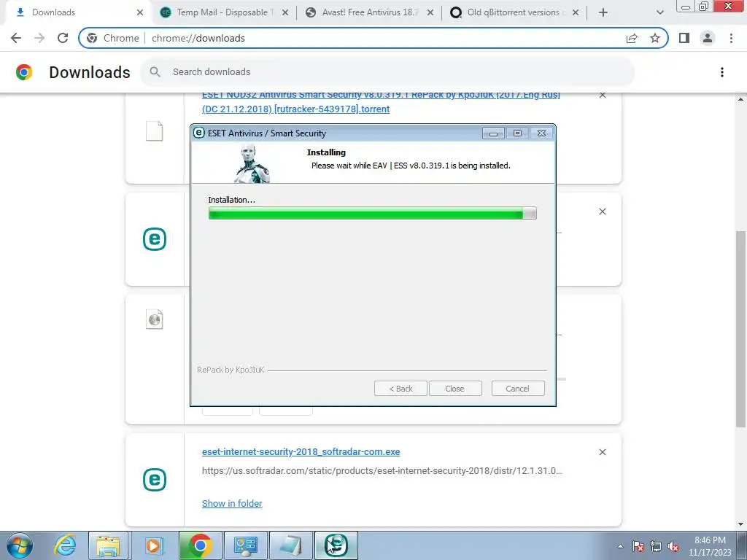Open the Chrome profile avatar
This screenshot has width=747, height=560.
click(708, 38)
